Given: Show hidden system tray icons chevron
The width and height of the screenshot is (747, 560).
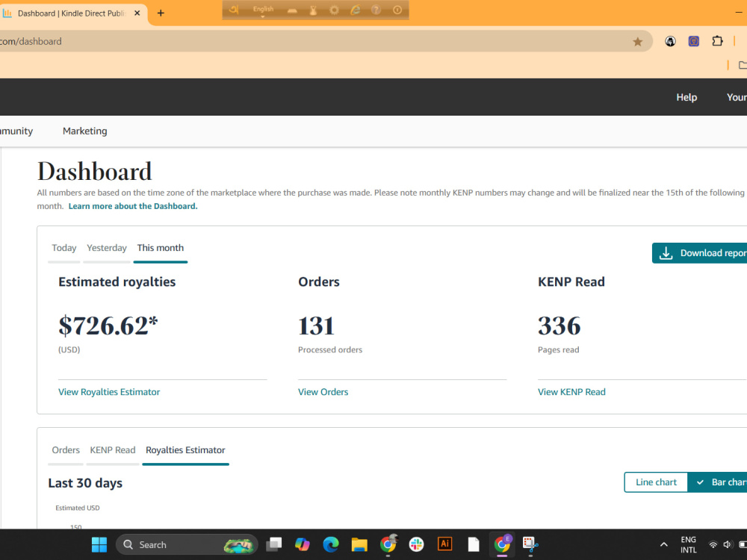Looking at the screenshot, I should [x=663, y=545].
